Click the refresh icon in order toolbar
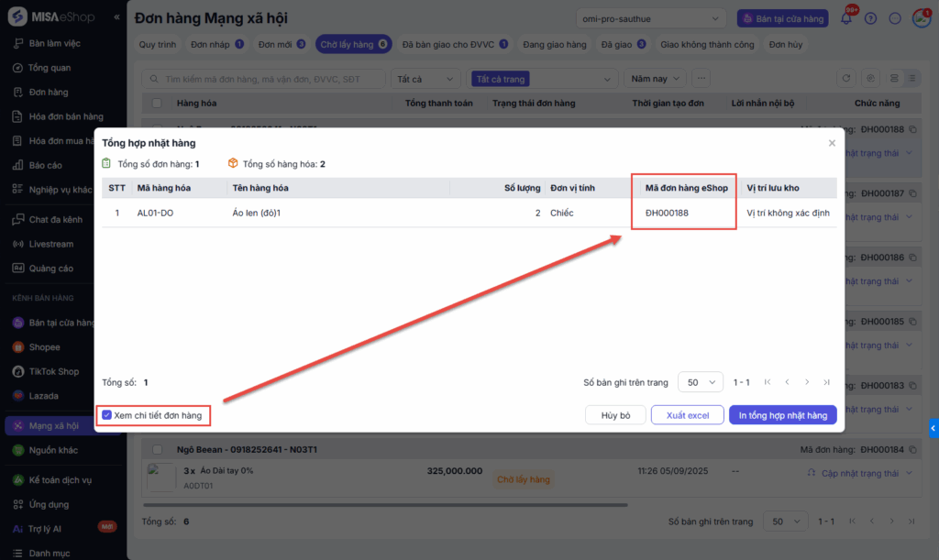This screenshot has width=939, height=560. click(x=845, y=79)
